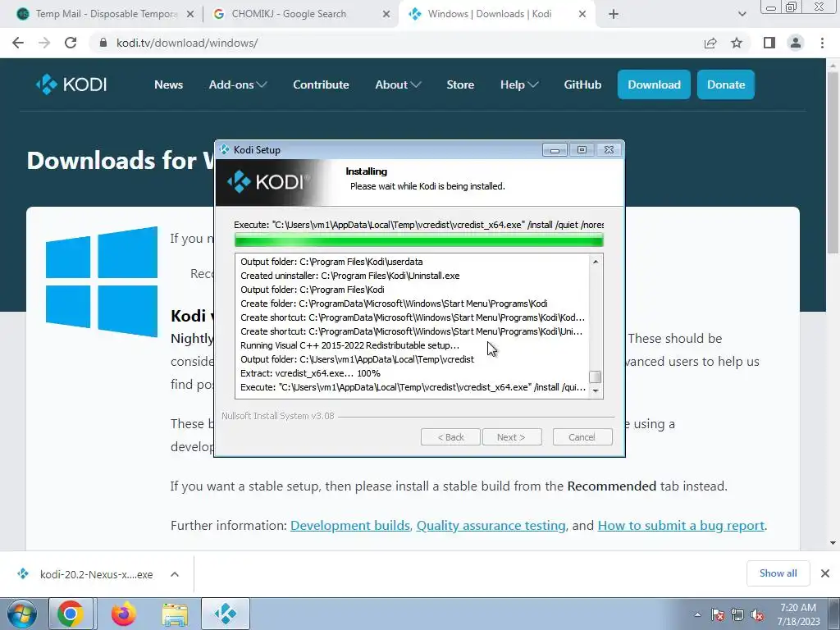Expand the Add-ons menu

[237, 84]
